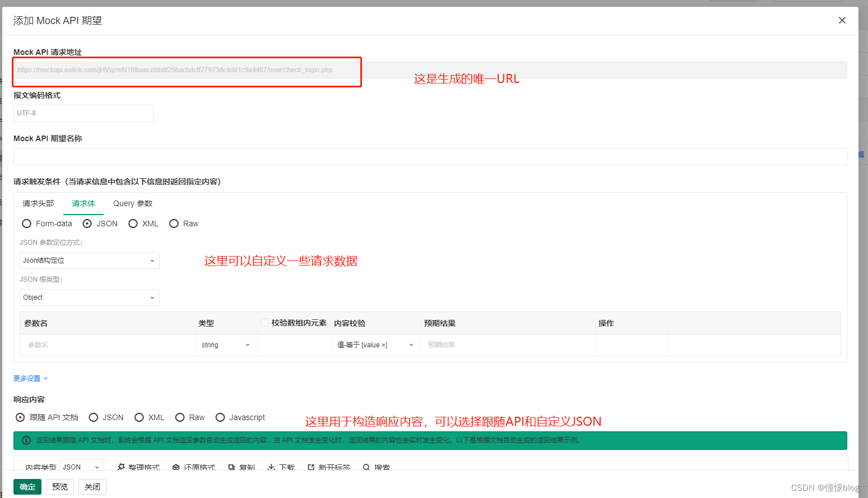Click the 参数名 input in the table row
Image resolution: width=868 pixels, height=498 pixels.
pos(108,345)
